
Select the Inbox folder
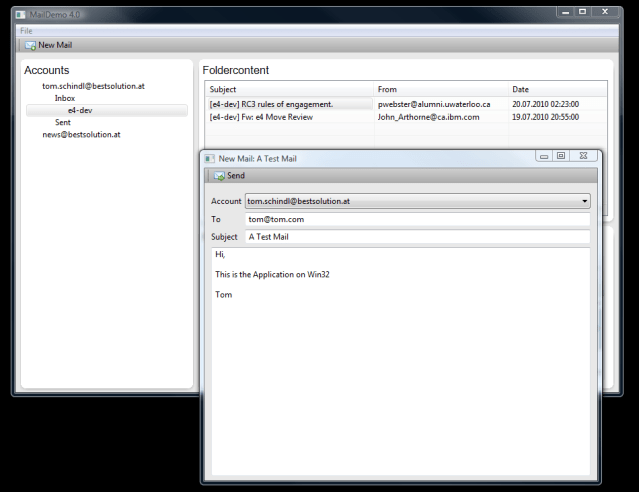tap(65, 98)
